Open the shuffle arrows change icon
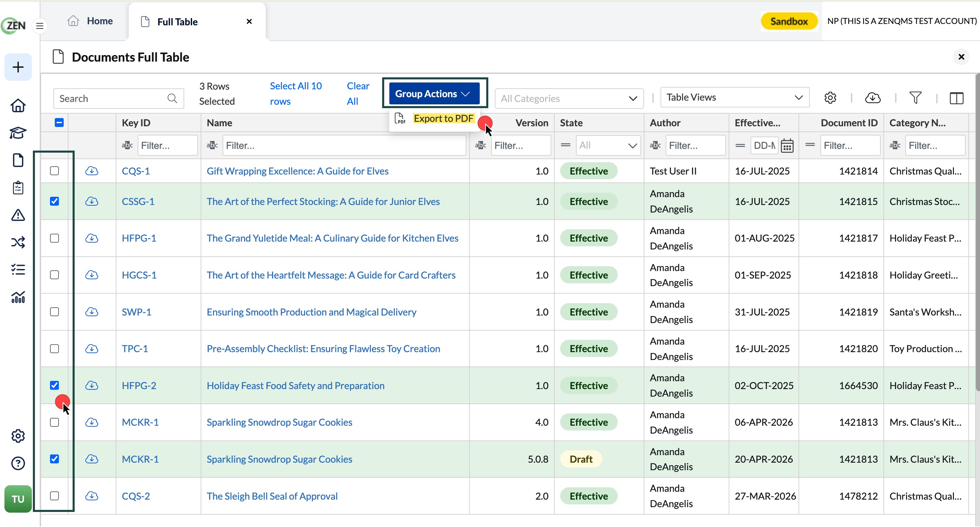 [x=18, y=242]
